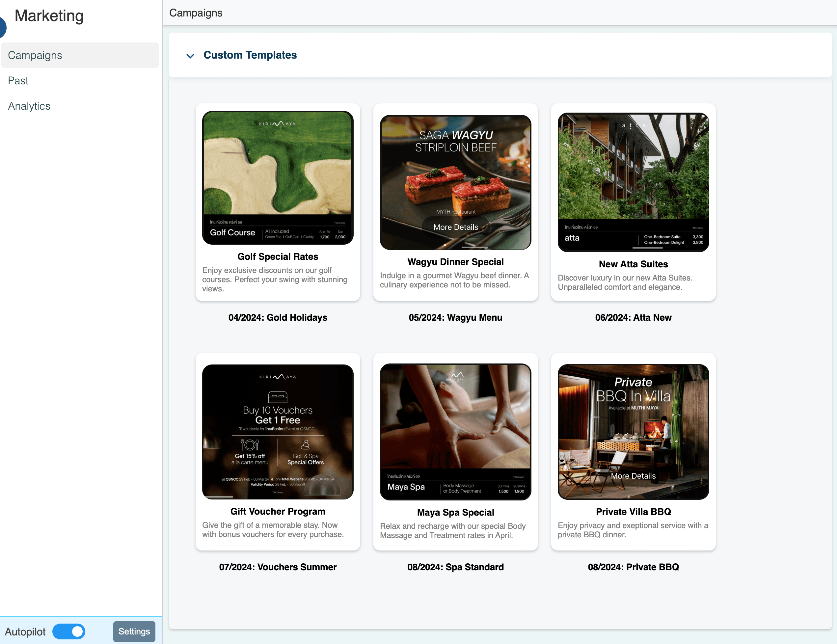Viewport: 837px width, 644px height.
Task: Click the memorable stay voucher description text
Action: coord(273,529)
